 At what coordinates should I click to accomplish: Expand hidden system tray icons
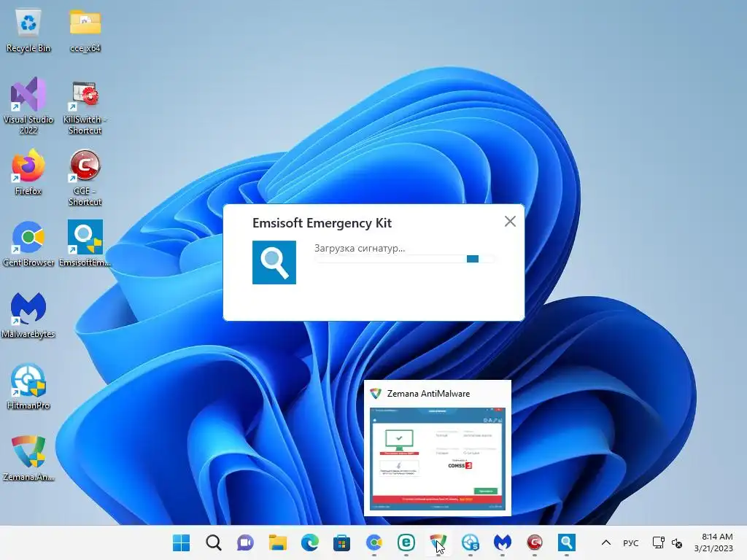[x=606, y=542]
